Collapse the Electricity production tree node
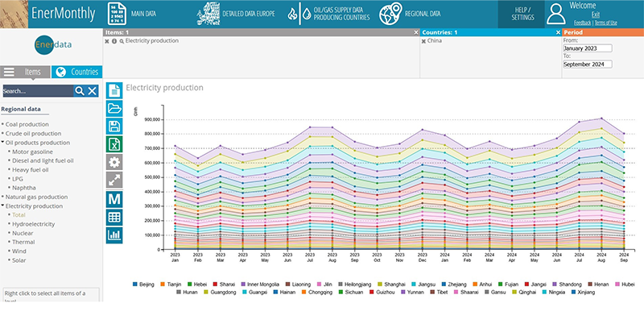The image size is (644, 320). (x=2, y=206)
